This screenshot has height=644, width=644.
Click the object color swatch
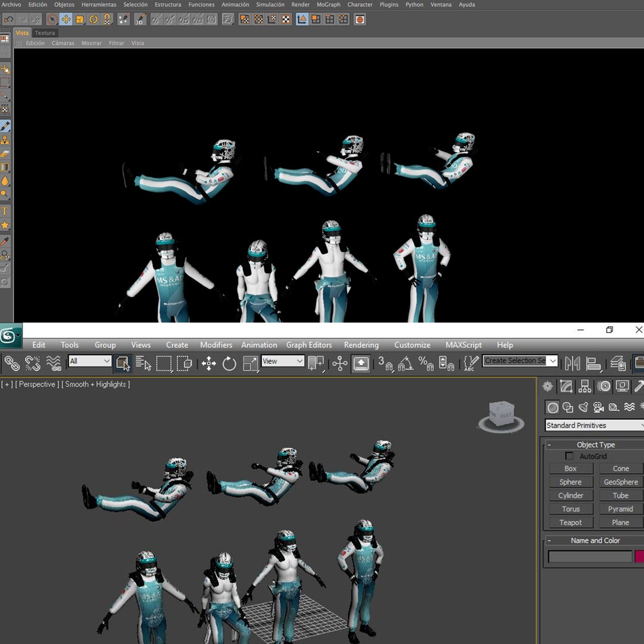tap(639, 556)
